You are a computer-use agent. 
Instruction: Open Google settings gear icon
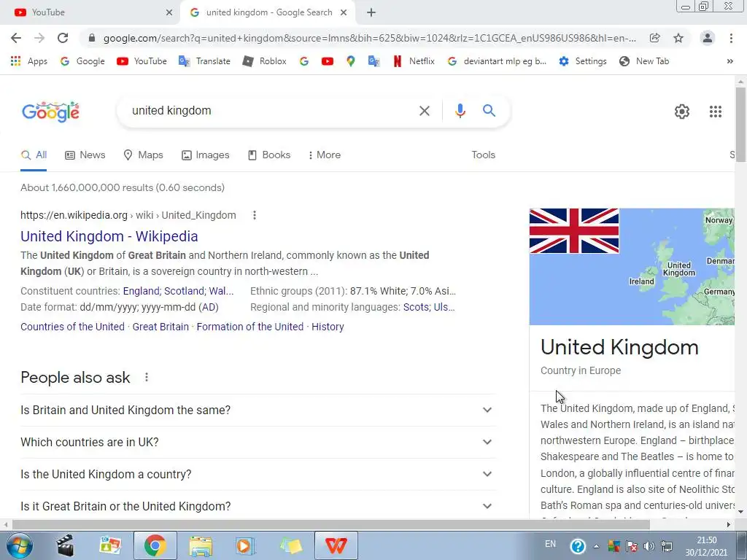click(x=682, y=112)
